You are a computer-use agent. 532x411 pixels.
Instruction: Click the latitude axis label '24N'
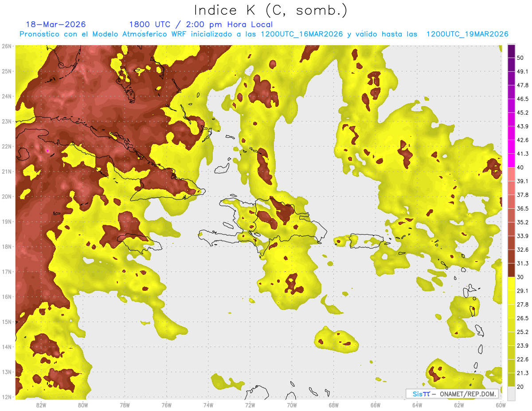pyautogui.click(x=7, y=96)
